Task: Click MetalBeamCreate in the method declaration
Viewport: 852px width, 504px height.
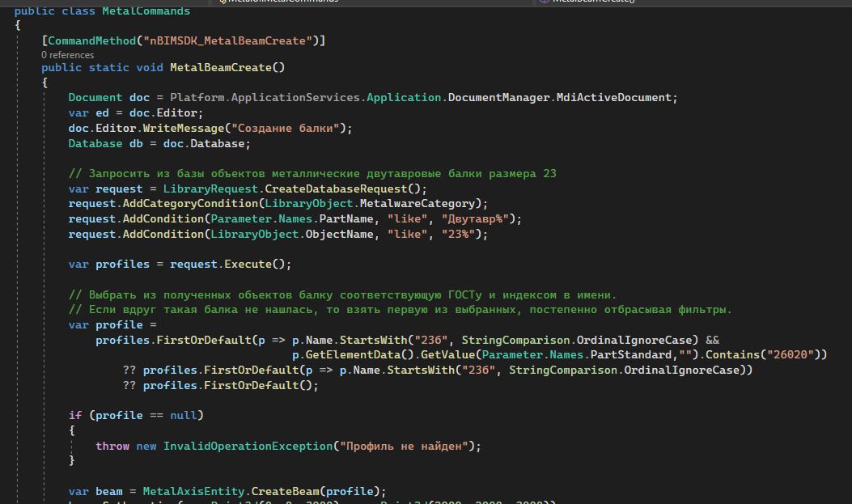Action: coord(221,67)
